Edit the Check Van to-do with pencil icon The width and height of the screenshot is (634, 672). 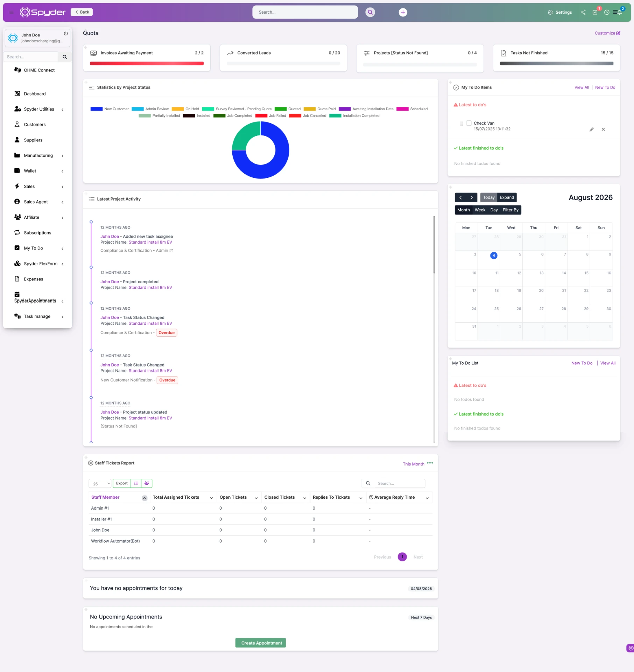(x=592, y=129)
